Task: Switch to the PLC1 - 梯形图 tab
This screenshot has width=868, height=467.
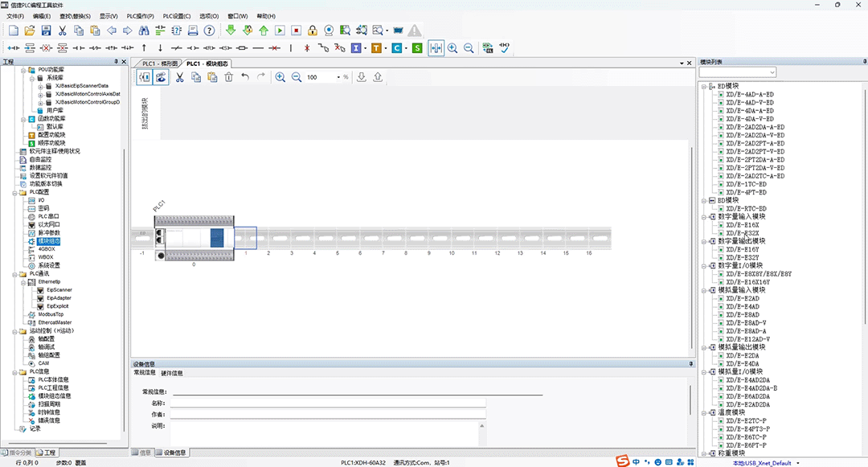Action: pyautogui.click(x=159, y=63)
